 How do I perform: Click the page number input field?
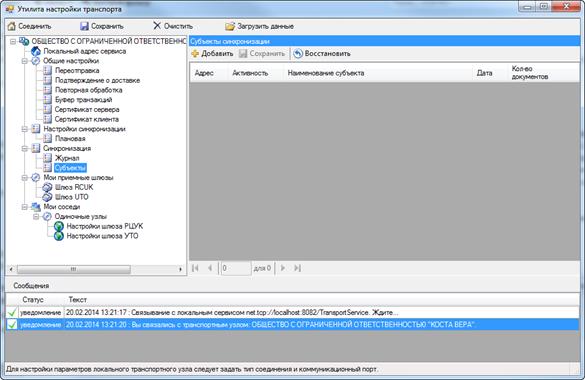[236, 268]
